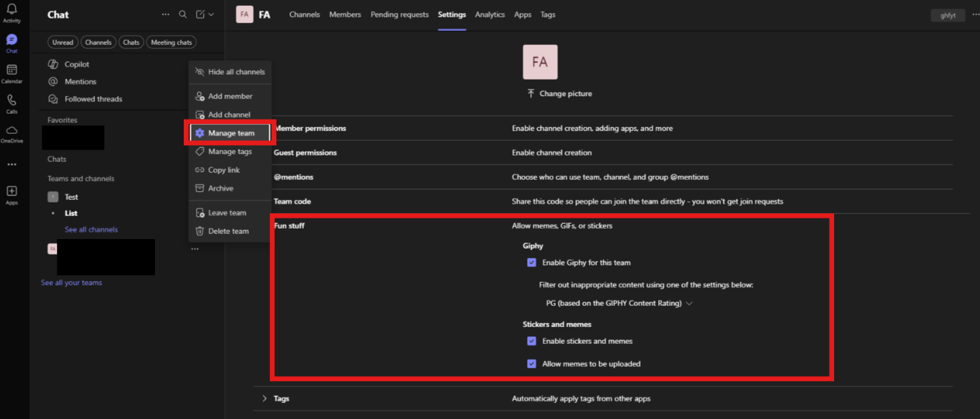Click the large FA team picture
This screenshot has width=980, height=419.
540,62
